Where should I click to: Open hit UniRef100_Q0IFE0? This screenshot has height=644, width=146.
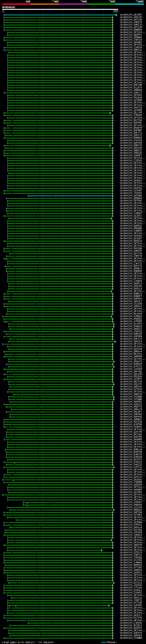pos(131,324)
